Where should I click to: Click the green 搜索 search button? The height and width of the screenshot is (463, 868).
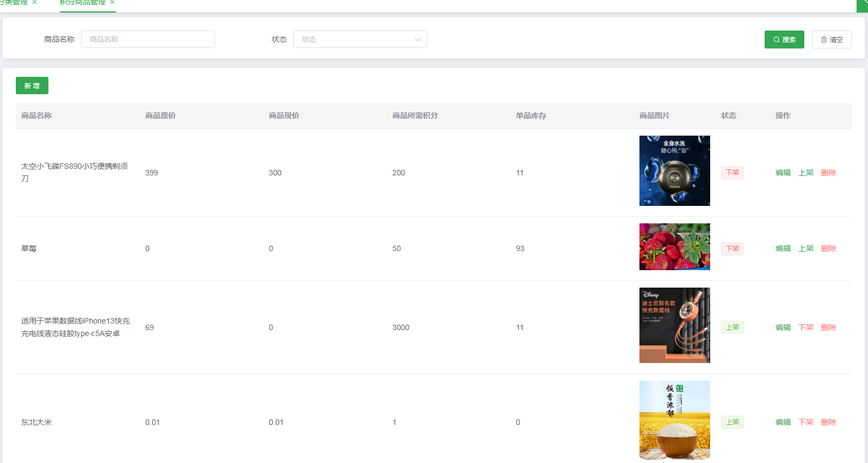pyautogui.click(x=784, y=40)
